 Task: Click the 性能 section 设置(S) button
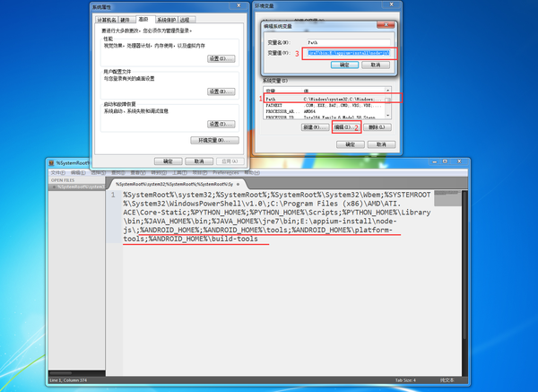pos(221,58)
